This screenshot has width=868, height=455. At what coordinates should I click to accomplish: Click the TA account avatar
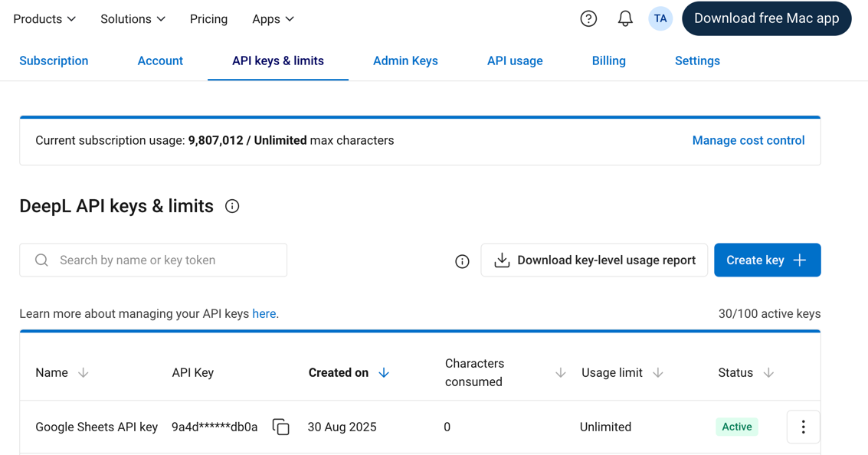[660, 19]
